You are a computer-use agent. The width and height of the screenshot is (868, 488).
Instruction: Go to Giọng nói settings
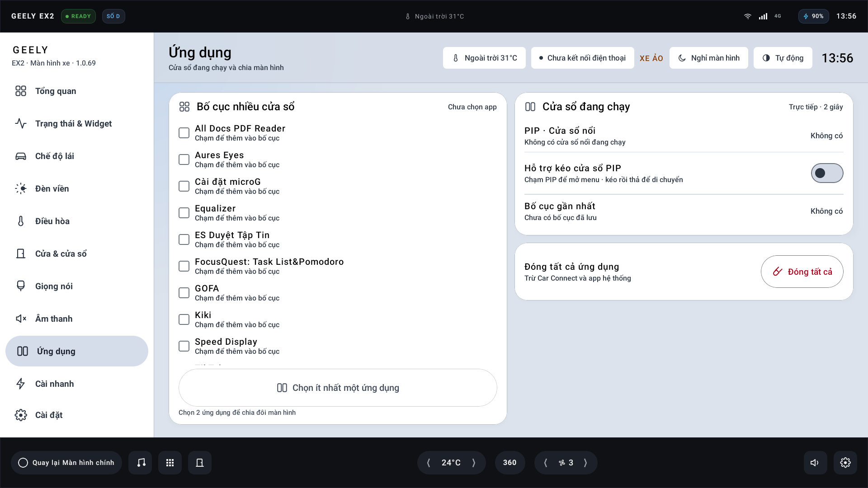pyautogui.click(x=77, y=286)
